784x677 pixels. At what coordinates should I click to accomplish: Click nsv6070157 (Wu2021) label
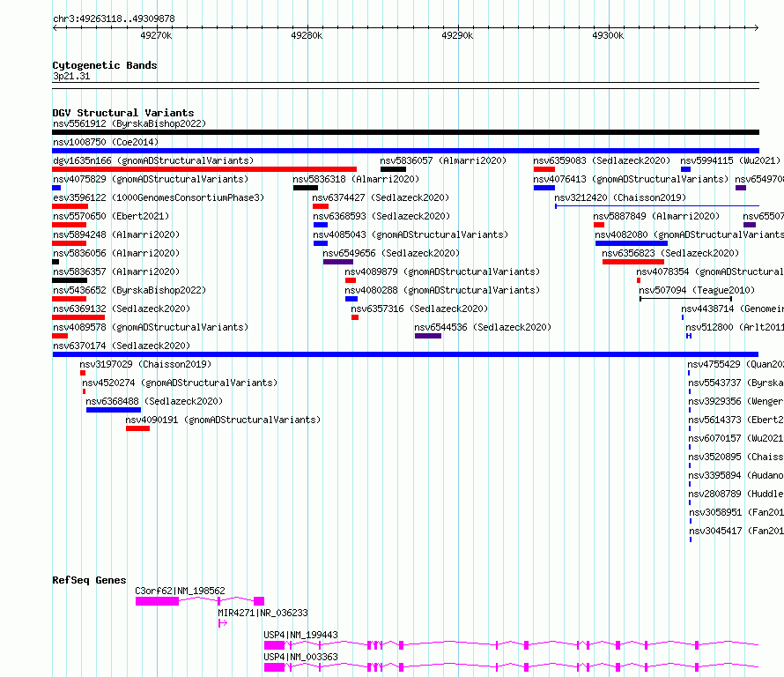(x=736, y=438)
